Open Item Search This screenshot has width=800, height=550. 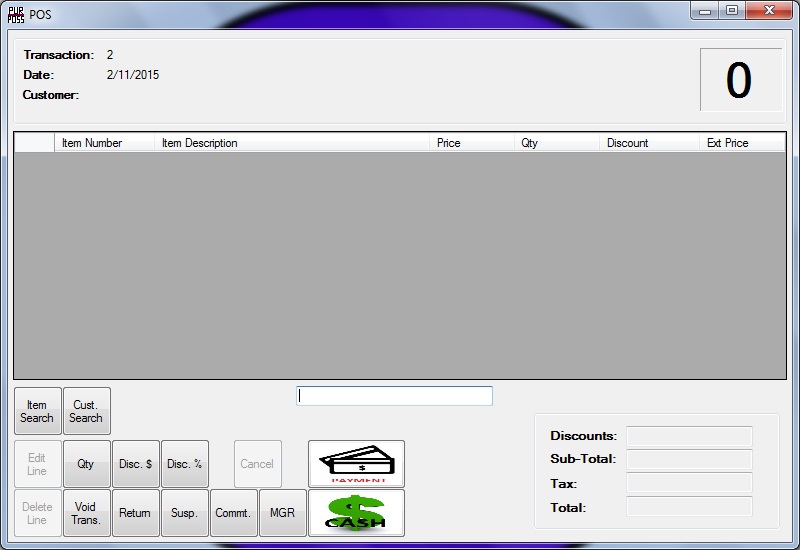(x=37, y=412)
